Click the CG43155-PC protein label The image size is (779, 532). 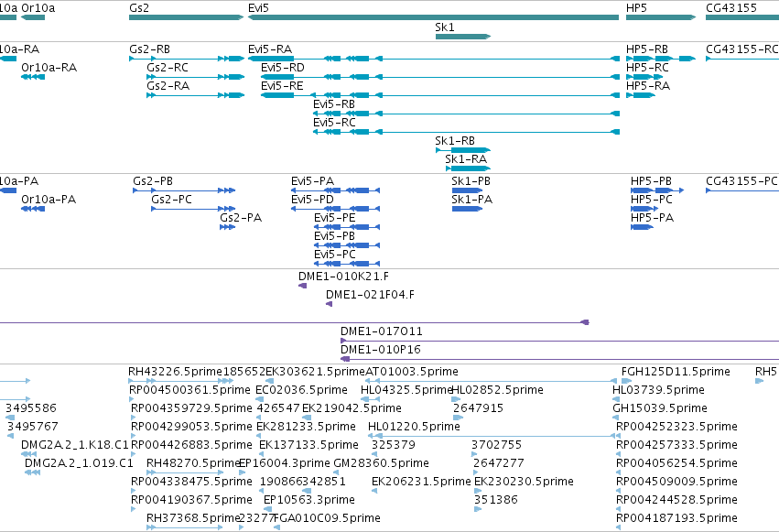741,181
